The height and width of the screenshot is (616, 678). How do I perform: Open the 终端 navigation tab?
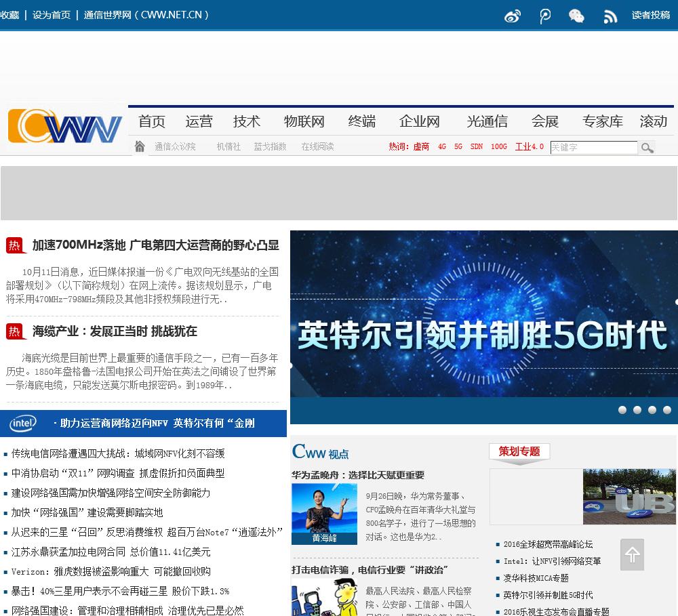point(362,121)
